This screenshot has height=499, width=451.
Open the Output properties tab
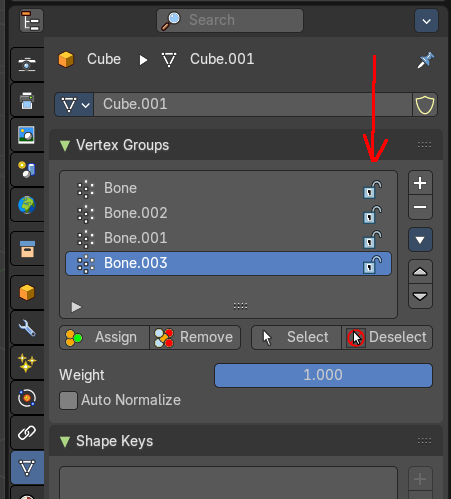27,100
